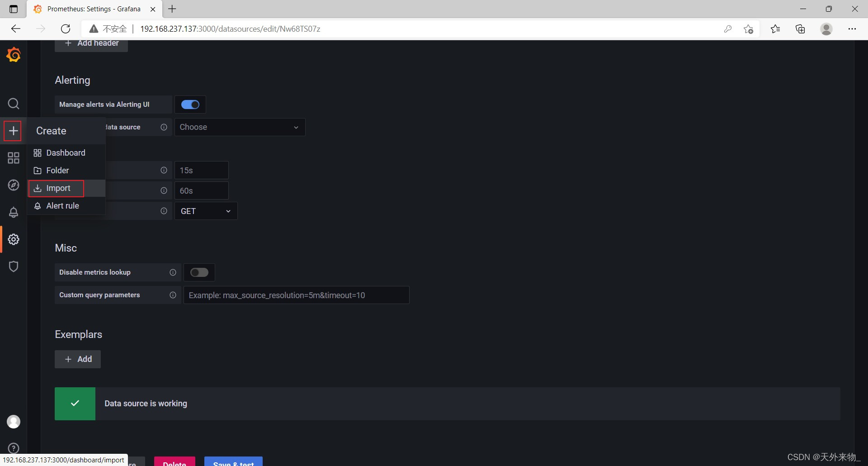Click the Exemplars section heading
This screenshot has height=466, width=868.
coord(78,334)
